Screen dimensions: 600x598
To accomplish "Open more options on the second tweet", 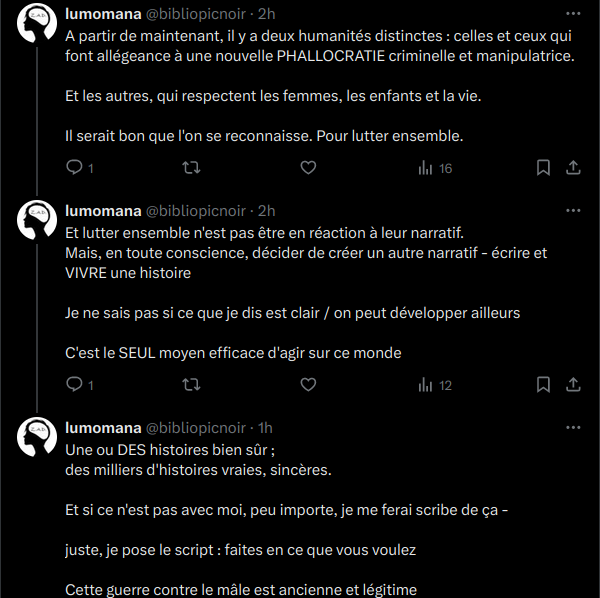I will pyautogui.click(x=573, y=211).
